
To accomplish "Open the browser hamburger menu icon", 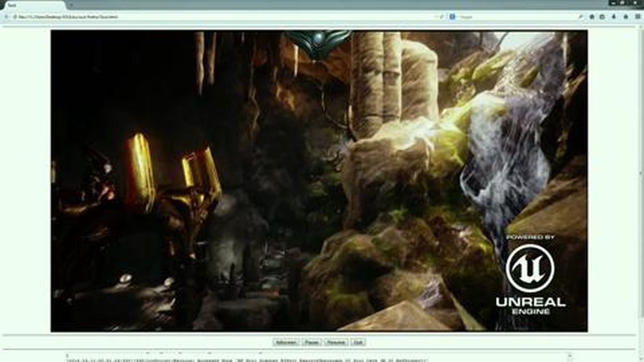I will point(637,17).
